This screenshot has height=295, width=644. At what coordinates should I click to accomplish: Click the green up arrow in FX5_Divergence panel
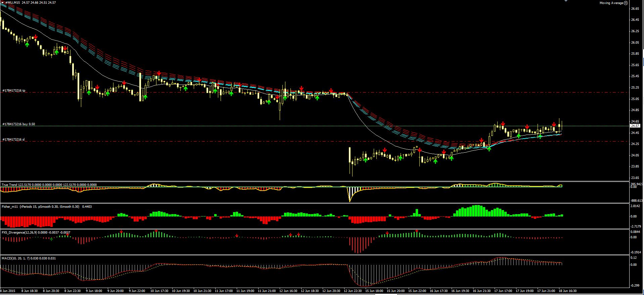pos(51,239)
